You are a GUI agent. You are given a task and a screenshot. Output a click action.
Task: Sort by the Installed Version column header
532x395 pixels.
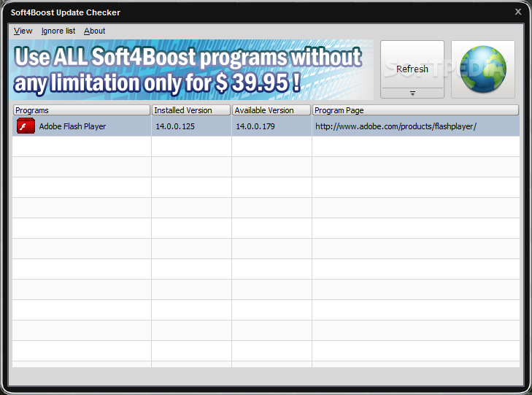[191, 110]
